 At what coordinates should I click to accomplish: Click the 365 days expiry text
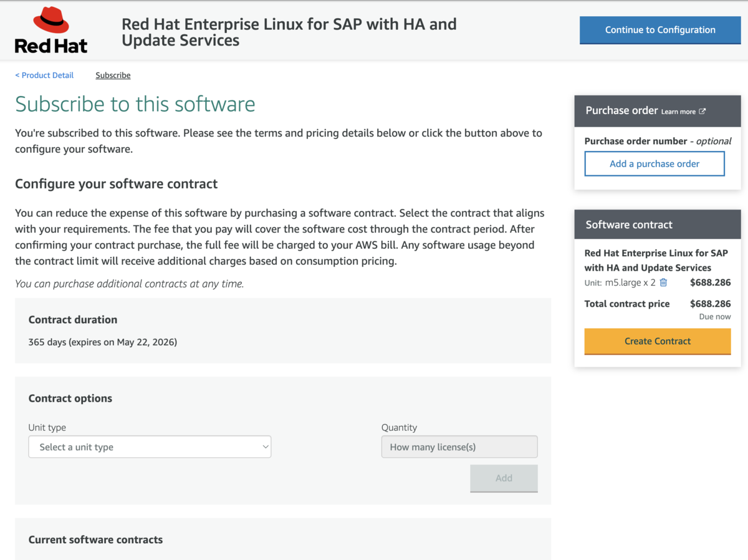click(x=103, y=342)
